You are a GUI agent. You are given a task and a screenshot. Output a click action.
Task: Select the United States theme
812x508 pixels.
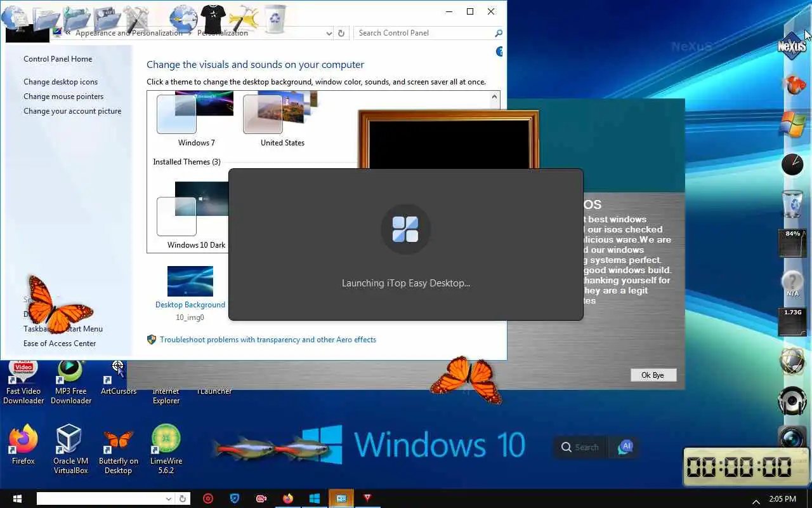coord(282,119)
